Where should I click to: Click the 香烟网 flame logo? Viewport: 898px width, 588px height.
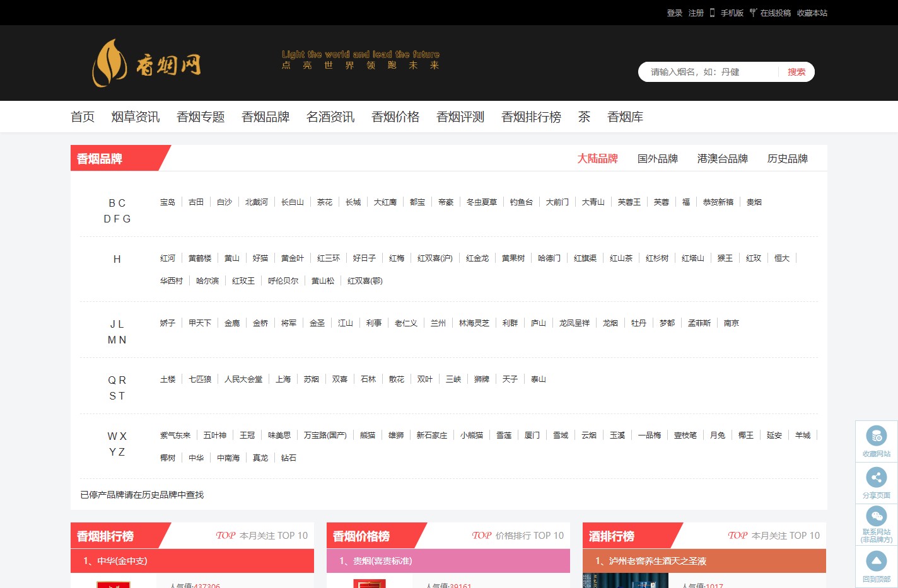[146, 63]
